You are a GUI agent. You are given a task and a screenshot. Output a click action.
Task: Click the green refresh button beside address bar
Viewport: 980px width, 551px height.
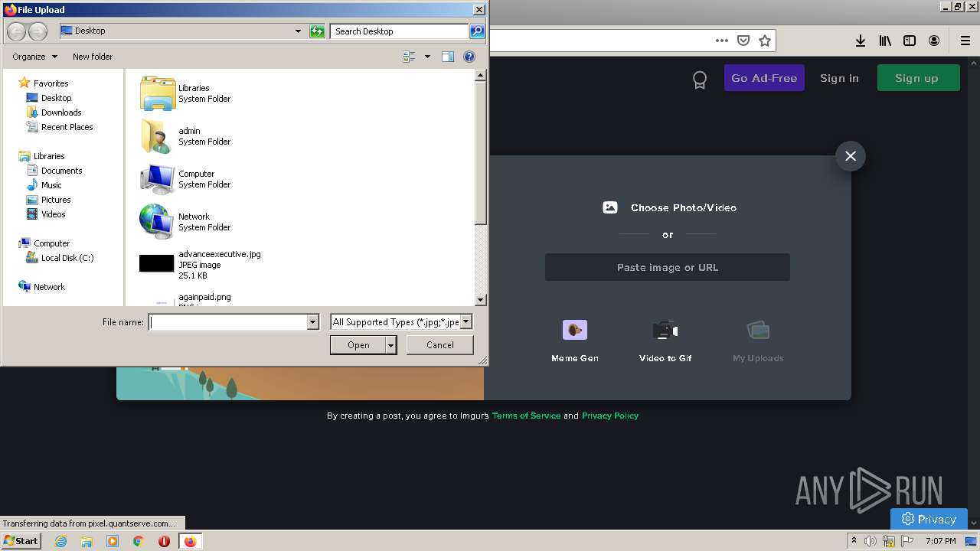coord(317,31)
